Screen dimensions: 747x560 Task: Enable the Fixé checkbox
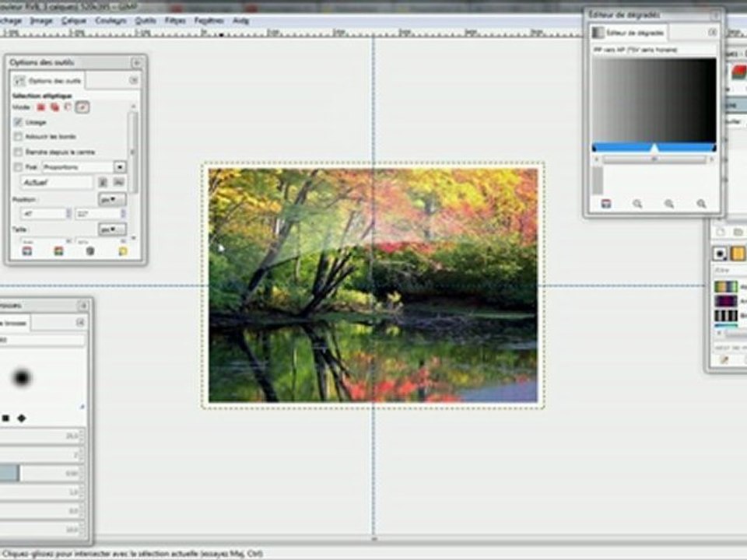tap(18, 167)
